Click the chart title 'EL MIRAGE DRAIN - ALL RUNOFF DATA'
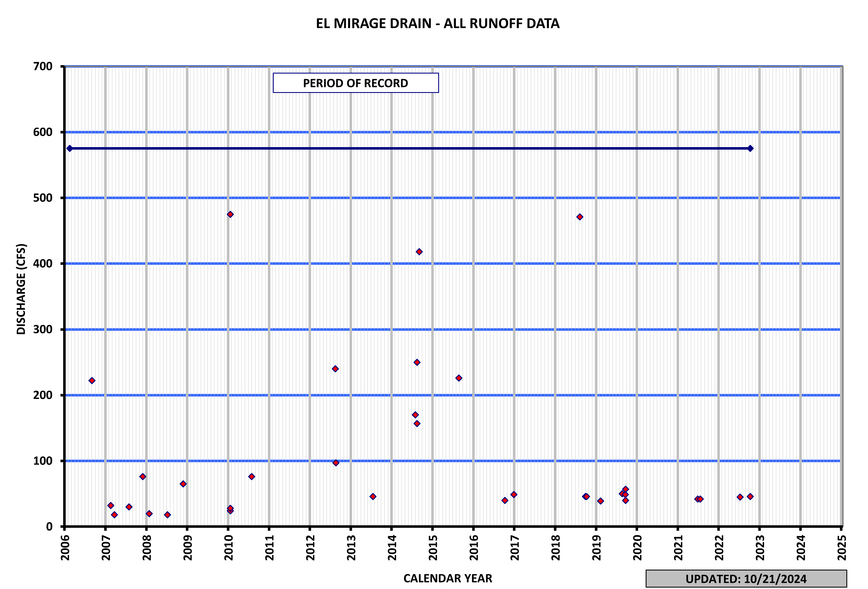Image resolution: width=868 pixels, height=589 pixels. coord(437,24)
